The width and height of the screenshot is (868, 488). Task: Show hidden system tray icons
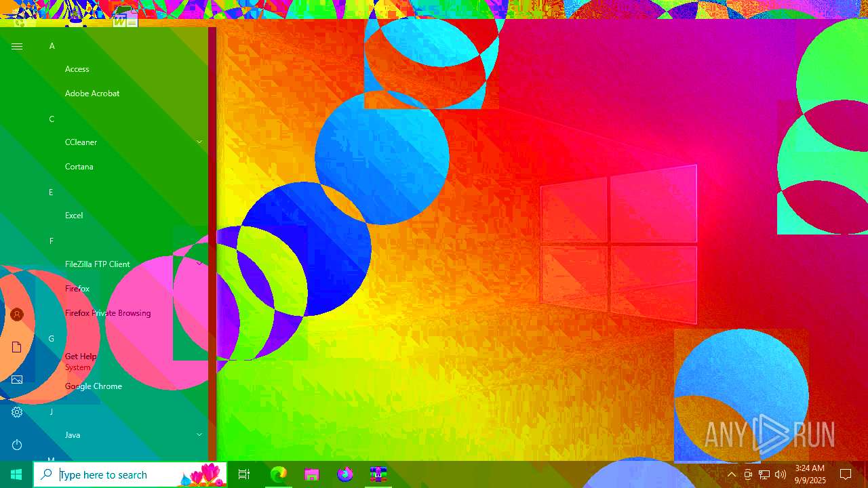tap(732, 474)
